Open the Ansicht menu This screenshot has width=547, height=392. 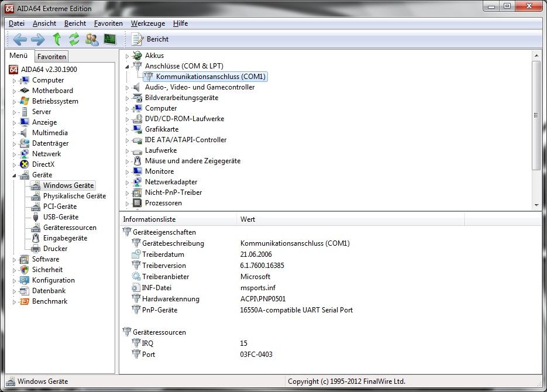44,23
